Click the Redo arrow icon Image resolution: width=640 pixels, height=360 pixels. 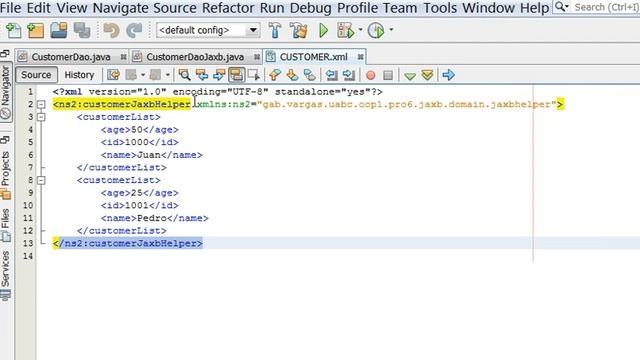(x=134, y=30)
